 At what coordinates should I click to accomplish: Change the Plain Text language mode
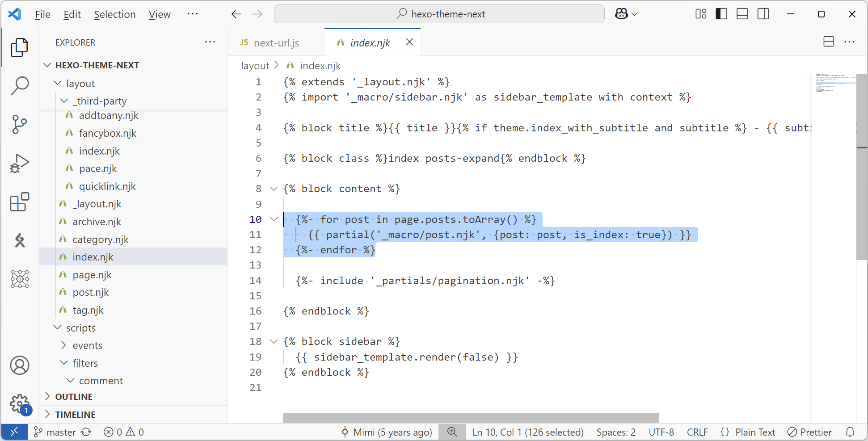click(755, 432)
